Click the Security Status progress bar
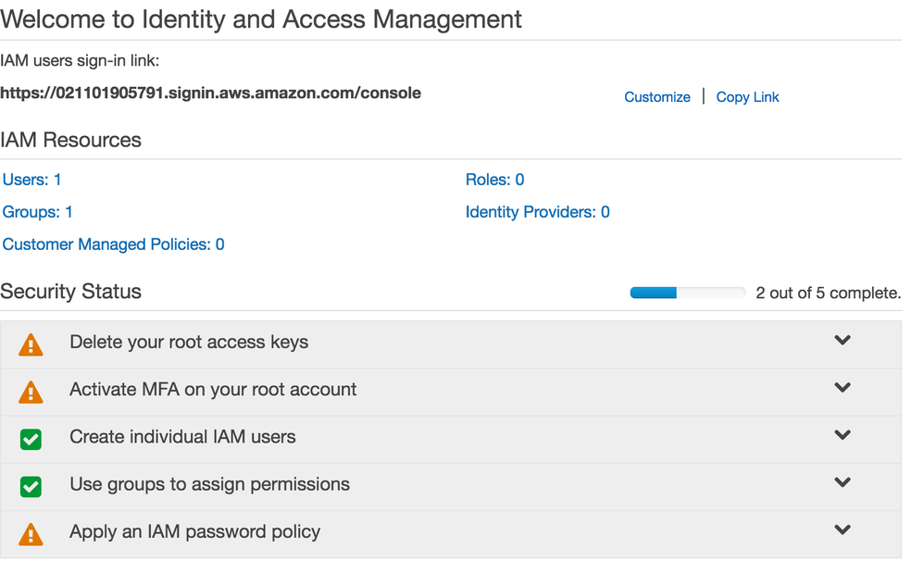Viewport: 924px width, 561px height. (687, 293)
